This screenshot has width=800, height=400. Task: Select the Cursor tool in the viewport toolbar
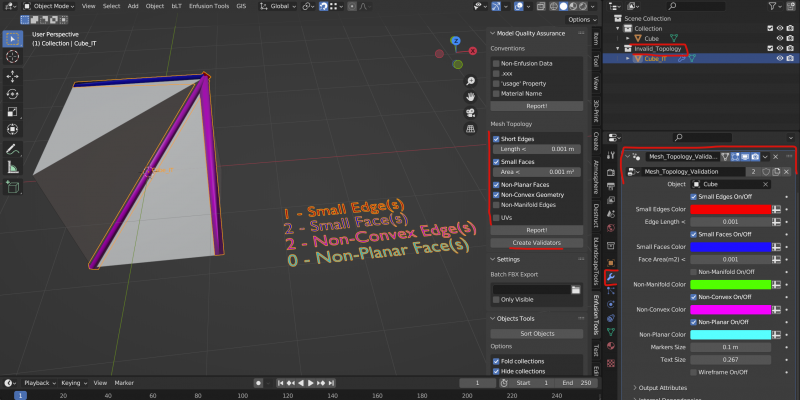(12, 58)
